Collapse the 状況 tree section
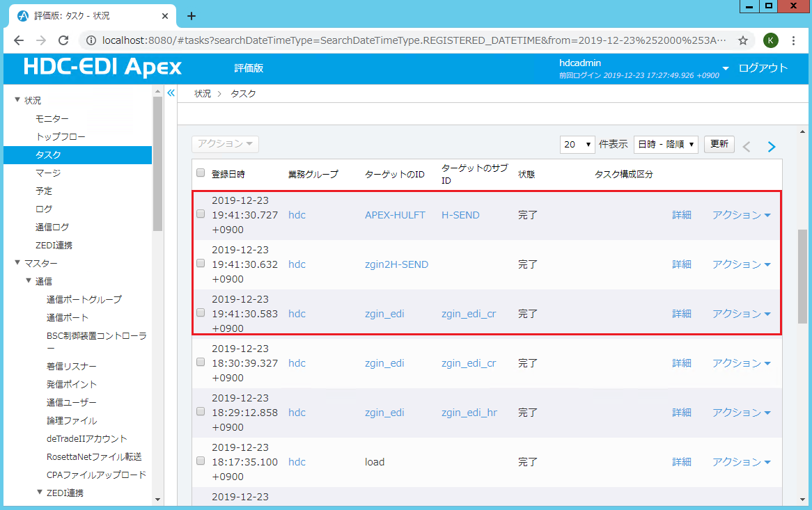The width and height of the screenshot is (812, 510). point(17,99)
